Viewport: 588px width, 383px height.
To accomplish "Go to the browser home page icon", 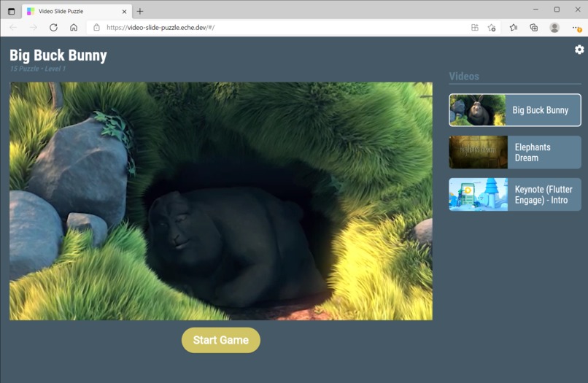I will click(x=74, y=28).
